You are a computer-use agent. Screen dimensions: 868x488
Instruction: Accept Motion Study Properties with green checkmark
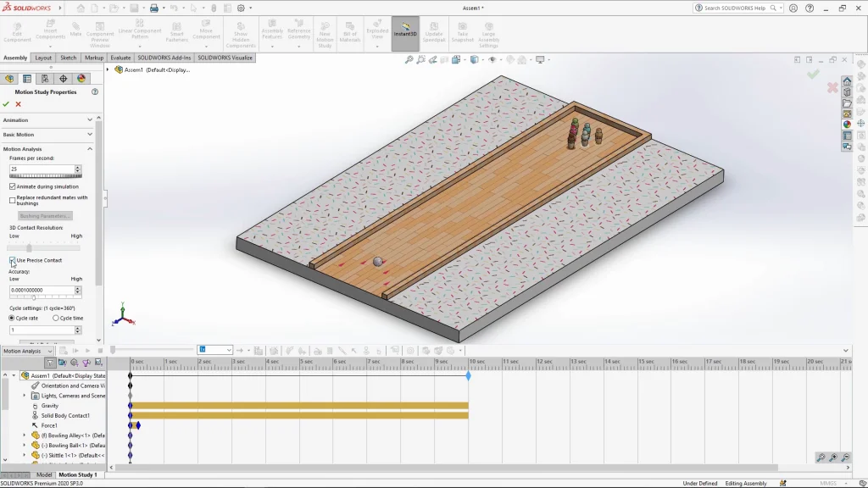pos(7,104)
